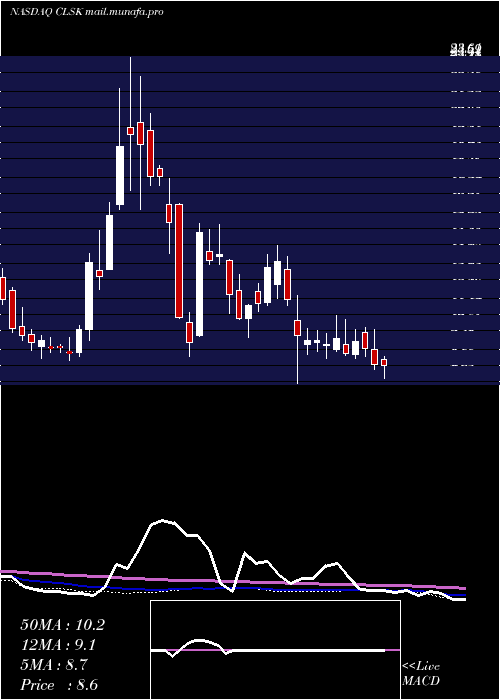Click the 50MA : 10.2 value
Screen dimensions: 500x700
click(62, 625)
